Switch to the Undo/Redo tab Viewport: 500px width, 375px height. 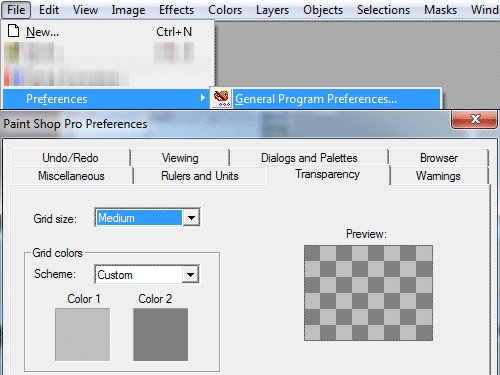(x=70, y=158)
